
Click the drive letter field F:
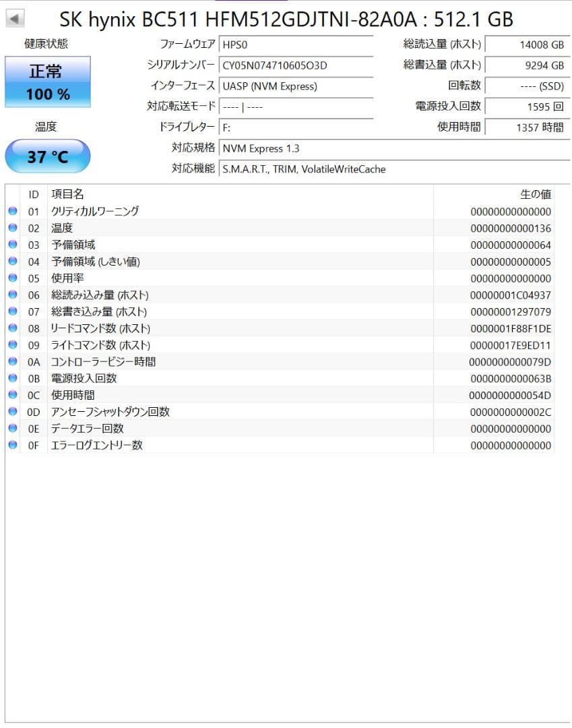(x=296, y=127)
